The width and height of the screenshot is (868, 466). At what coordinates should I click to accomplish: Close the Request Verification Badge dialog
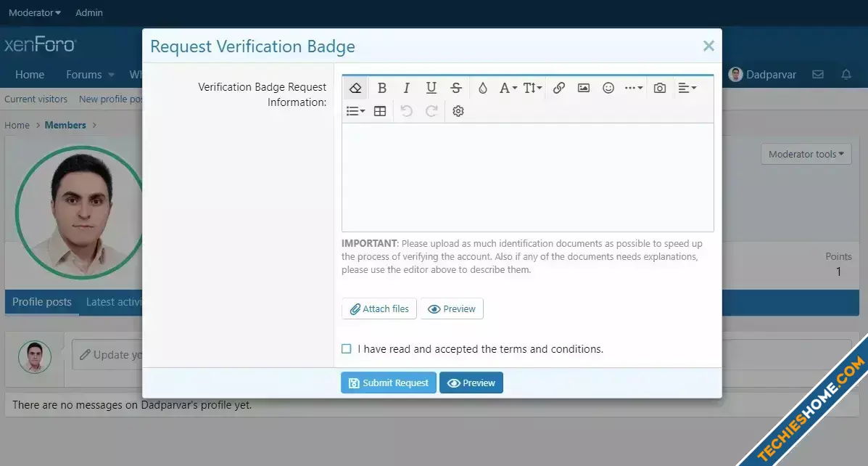(x=708, y=46)
